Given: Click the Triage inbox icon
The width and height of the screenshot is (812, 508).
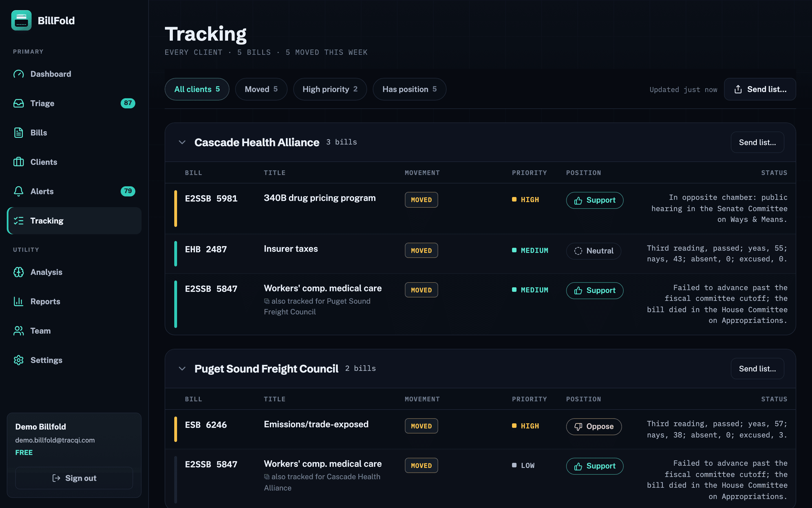Looking at the screenshot, I should click(18, 103).
